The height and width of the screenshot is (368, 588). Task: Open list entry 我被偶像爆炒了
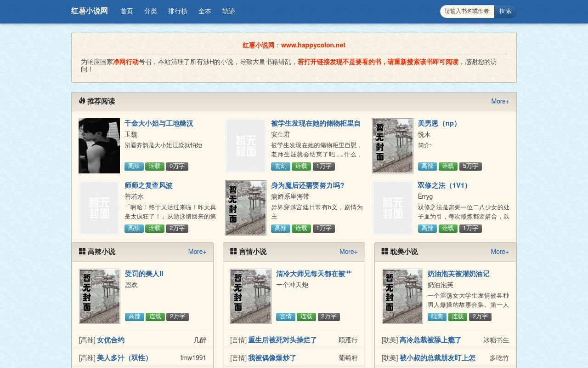pos(272,358)
